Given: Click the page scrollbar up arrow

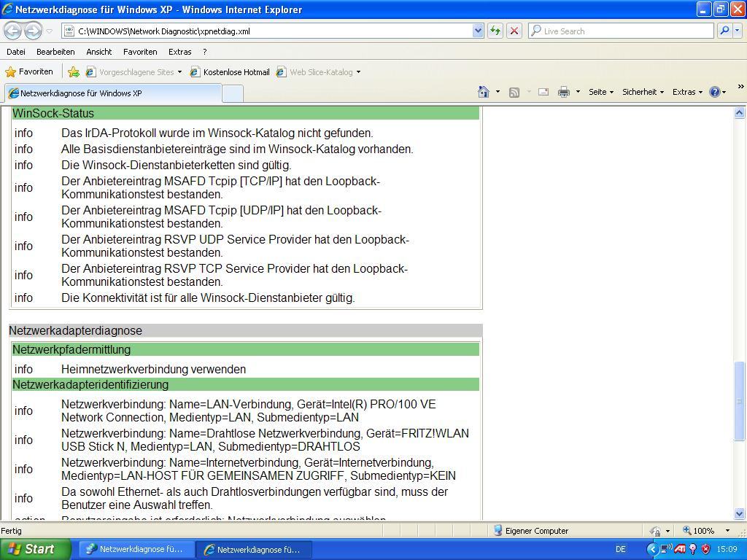Looking at the screenshot, I should (739, 113).
